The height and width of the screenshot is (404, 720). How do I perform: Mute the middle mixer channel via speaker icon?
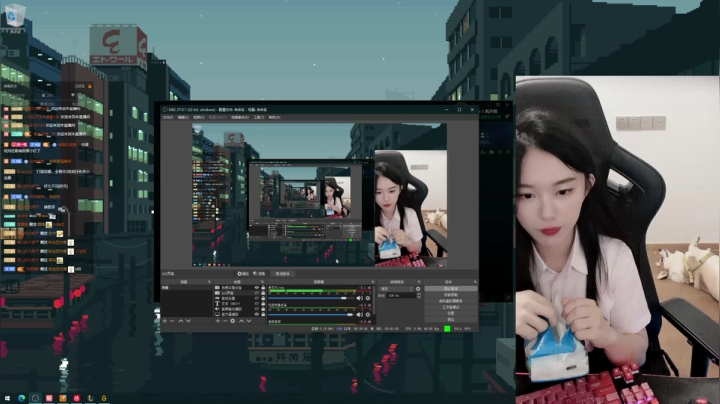(x=360, y=315)
